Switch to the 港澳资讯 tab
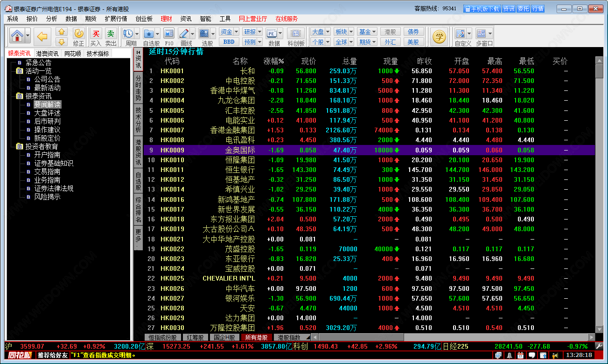 (x=48, y=54)
